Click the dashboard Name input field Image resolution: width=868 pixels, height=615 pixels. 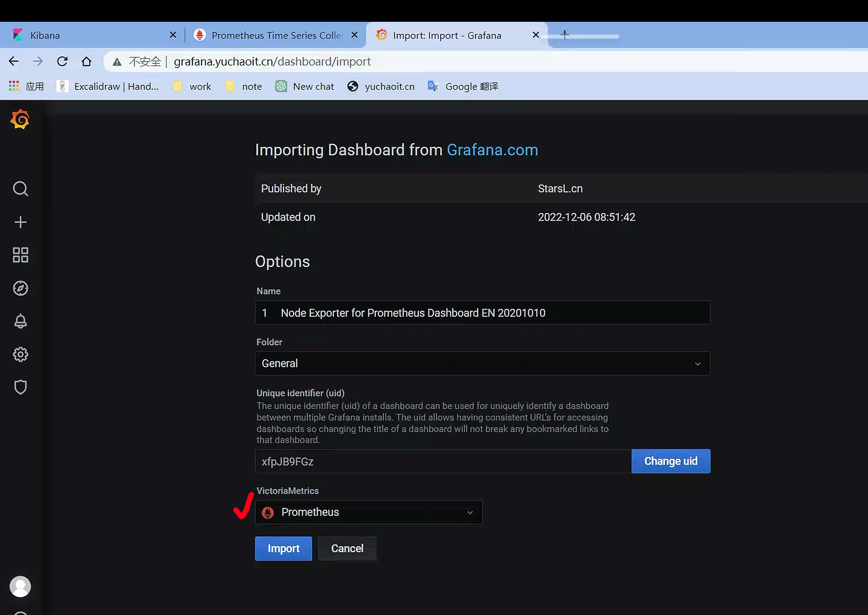tap(483, 313)
